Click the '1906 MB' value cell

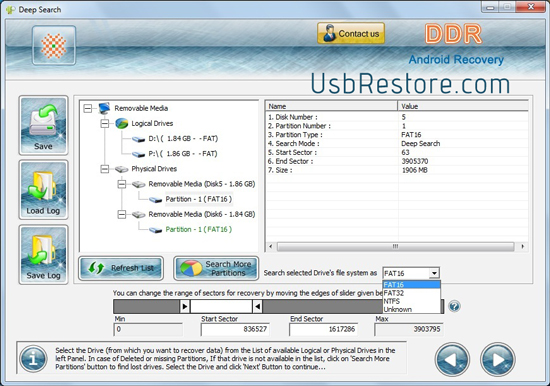(415, 170)
